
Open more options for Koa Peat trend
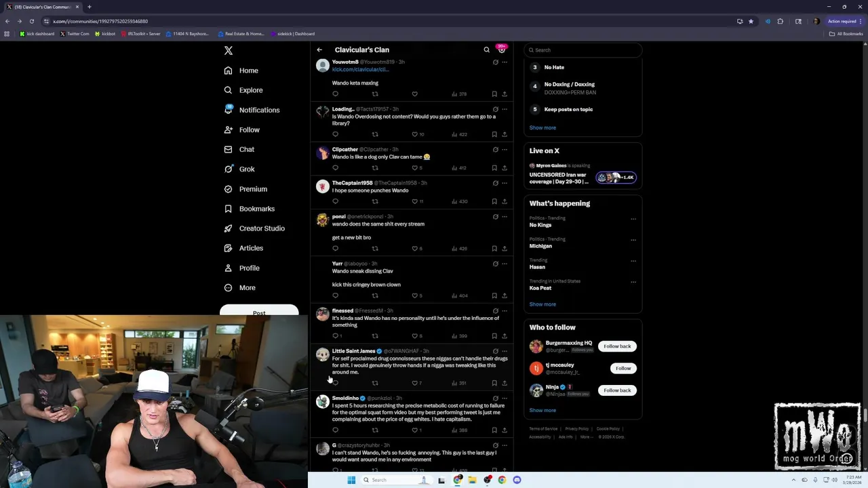click(633, 282)
